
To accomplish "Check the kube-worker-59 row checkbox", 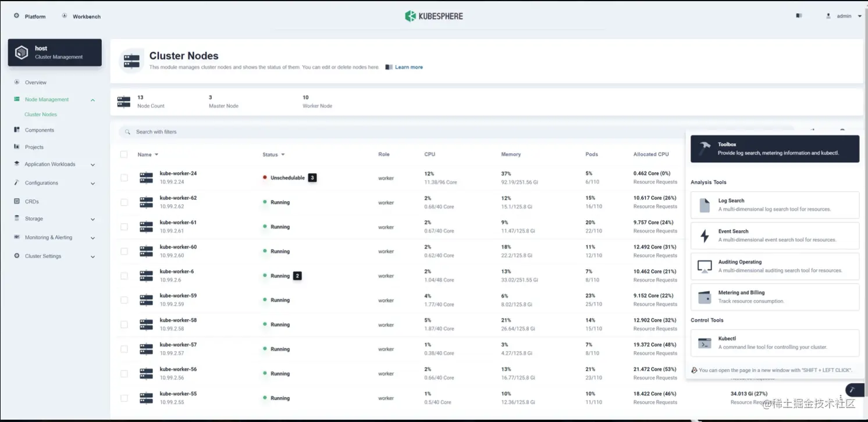I will click(x=124, y=300).
